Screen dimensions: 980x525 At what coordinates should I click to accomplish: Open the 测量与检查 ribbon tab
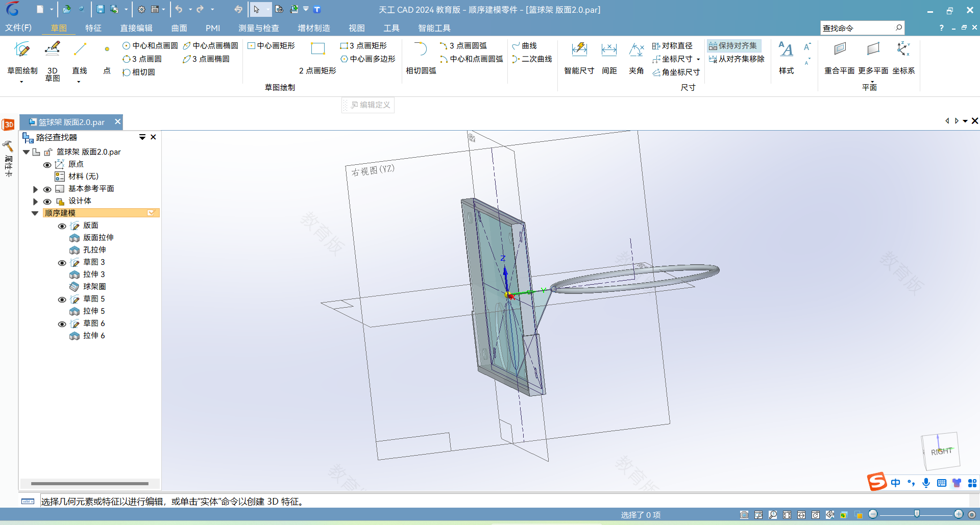coord(259,28)
